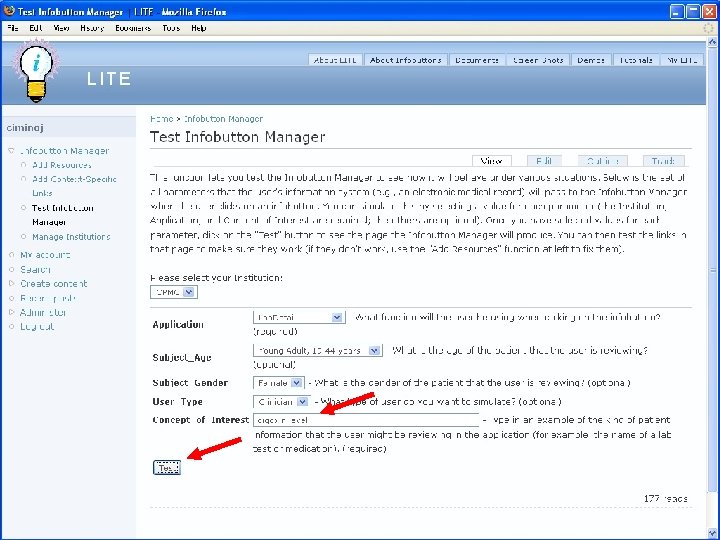
Task: Open the institution dropdown
Action: [x=174, y=292]
